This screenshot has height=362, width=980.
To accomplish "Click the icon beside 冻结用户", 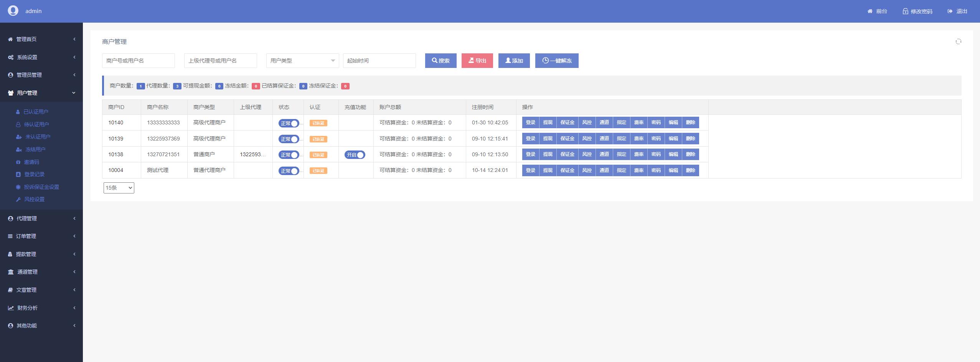I will [x=18, y=149].
